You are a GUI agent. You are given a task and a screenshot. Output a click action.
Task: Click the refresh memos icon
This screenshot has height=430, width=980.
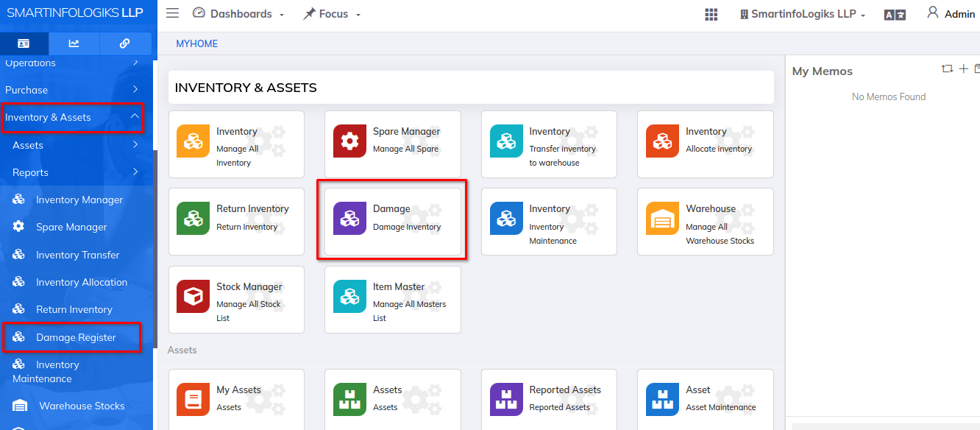point(947,69)
